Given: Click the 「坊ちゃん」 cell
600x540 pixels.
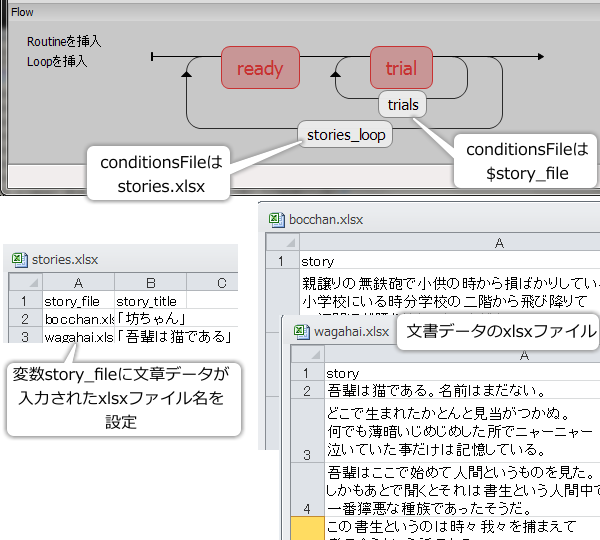Looking at the screenshot, I should coord(150,318).
